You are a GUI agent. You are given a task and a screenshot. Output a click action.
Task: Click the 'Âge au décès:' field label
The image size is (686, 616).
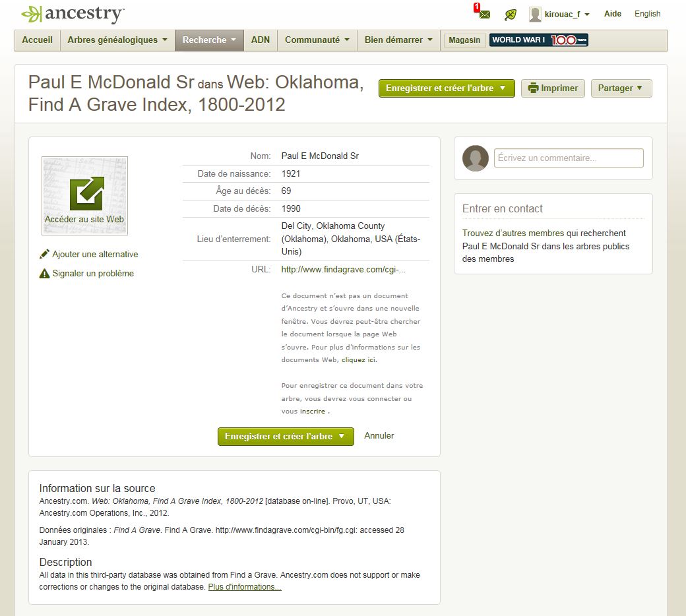243,191
